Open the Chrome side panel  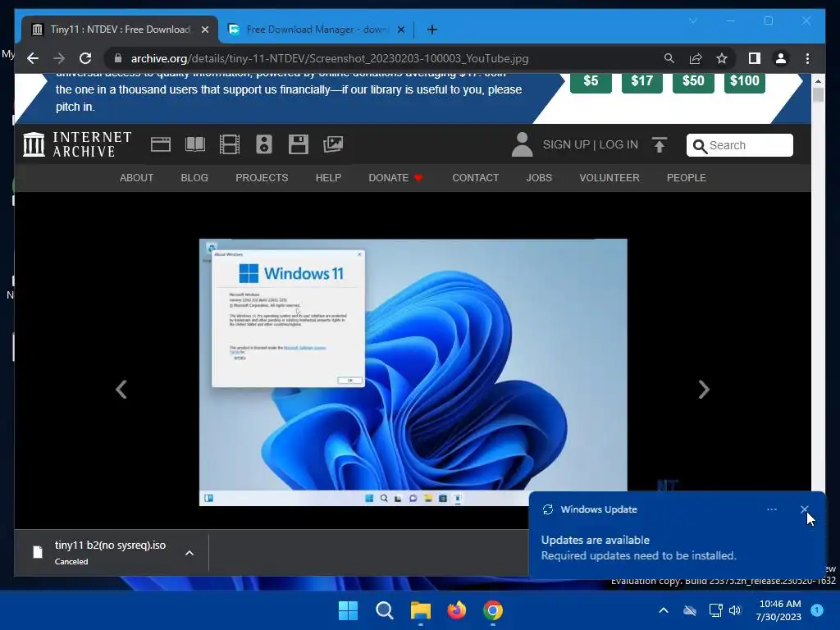pyautogui.click(x=755, y=58)
